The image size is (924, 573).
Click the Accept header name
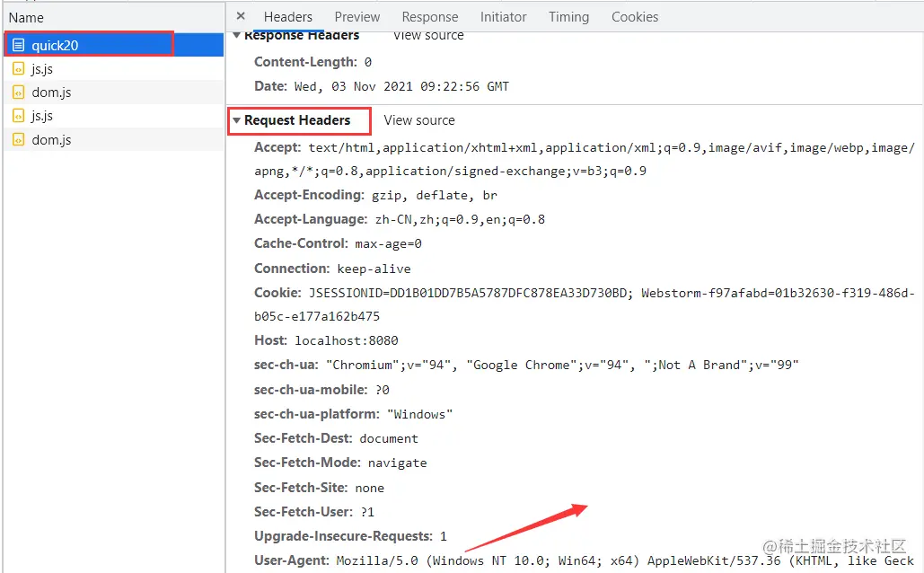coord(277,147)
